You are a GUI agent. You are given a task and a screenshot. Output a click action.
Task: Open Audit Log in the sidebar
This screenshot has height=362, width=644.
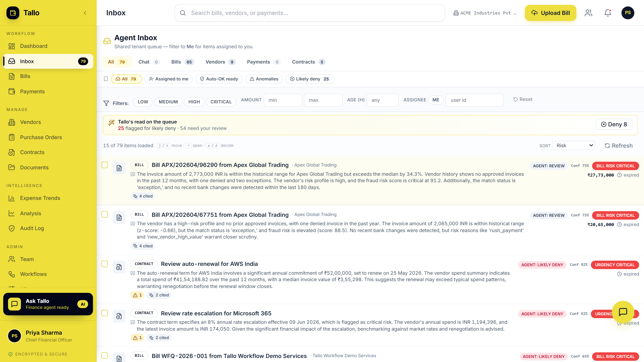pos(48,228)
